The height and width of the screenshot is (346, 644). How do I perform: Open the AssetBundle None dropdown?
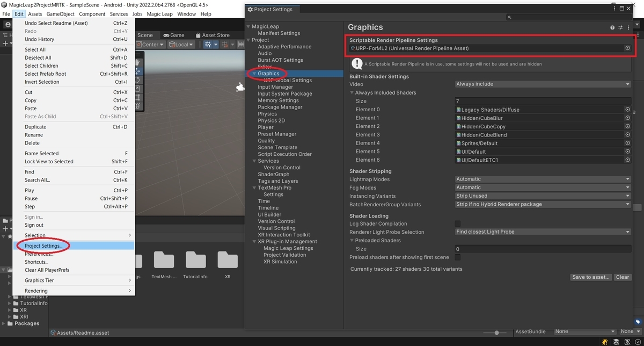point(584,331)
